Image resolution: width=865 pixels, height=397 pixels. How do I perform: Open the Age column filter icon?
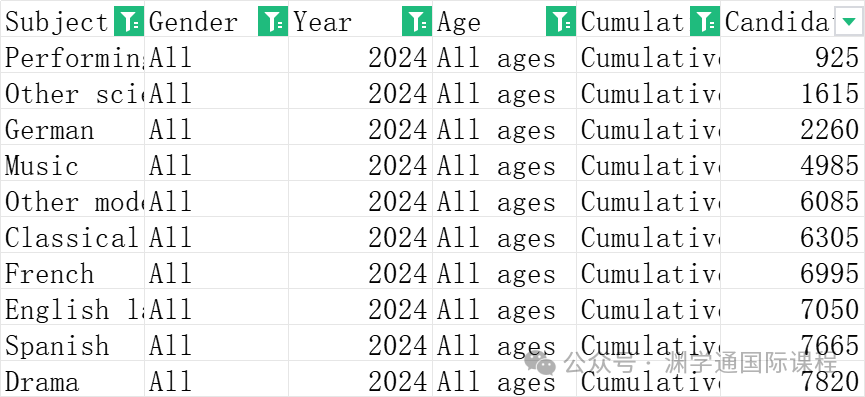pyautogui.click(x=560, y=22)
